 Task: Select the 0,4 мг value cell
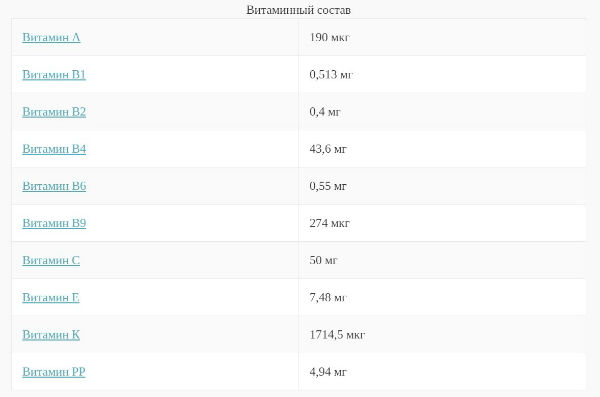coord(442,111)
